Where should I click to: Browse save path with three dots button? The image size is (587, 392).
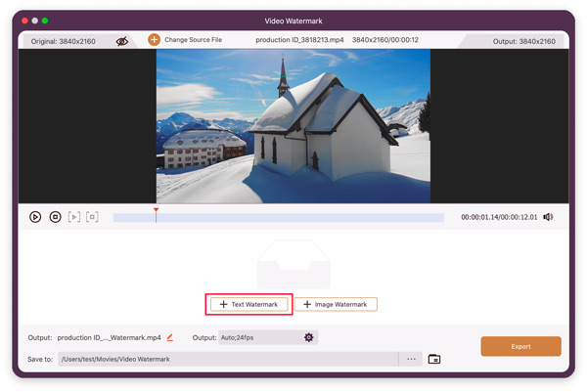(411, 359)
